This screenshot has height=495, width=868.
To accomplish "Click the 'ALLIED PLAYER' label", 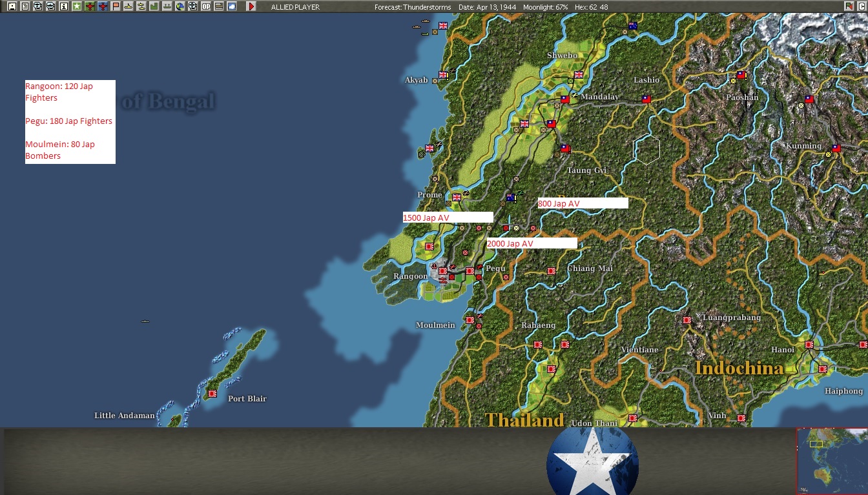I will (295, 7).
